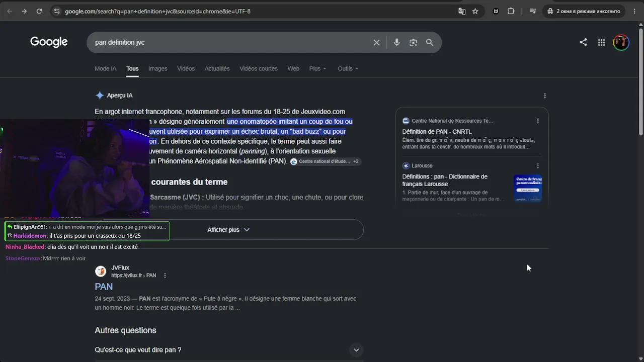
Task: Bookmark this page with the star icon
Action: [x=475, y=11]
